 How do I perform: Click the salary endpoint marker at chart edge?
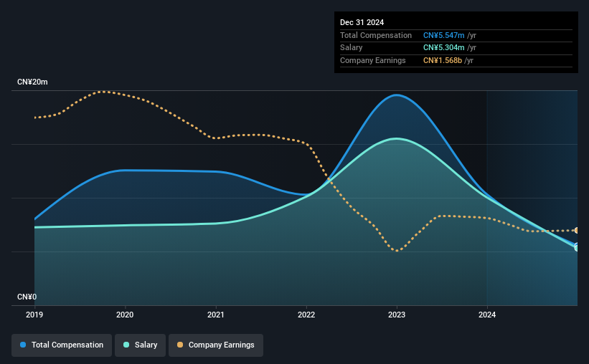pyautogui.click(x=577, y=248)
